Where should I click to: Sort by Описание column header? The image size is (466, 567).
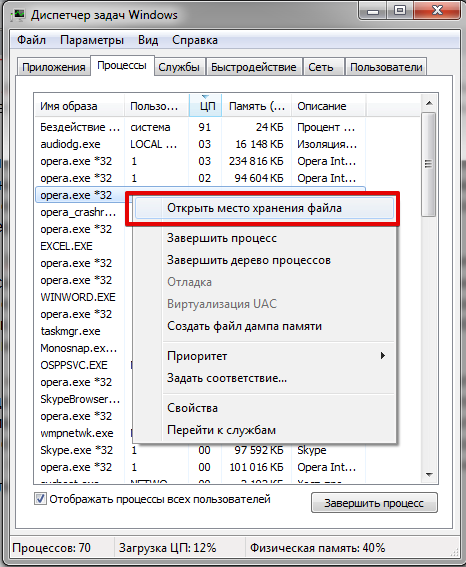point(329,106)
